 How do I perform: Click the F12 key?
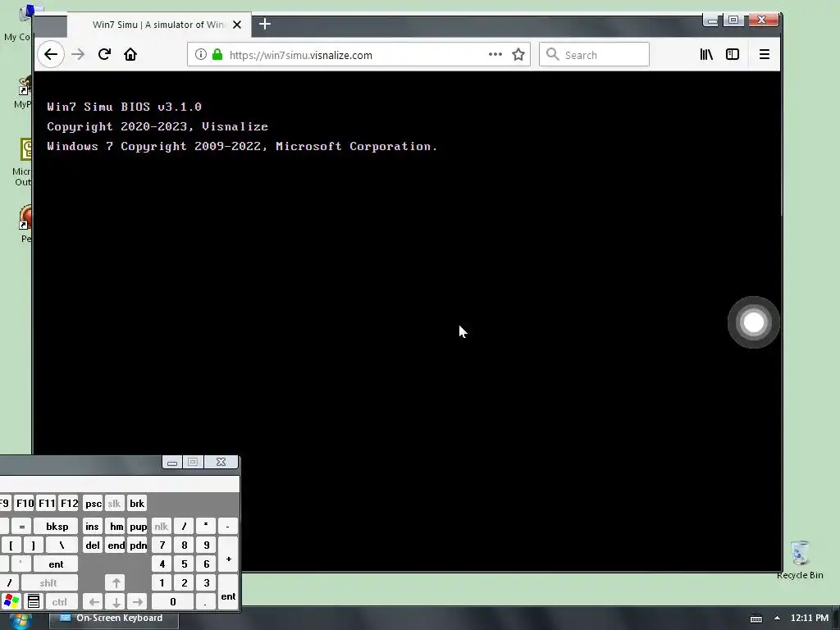pos(69,504)
